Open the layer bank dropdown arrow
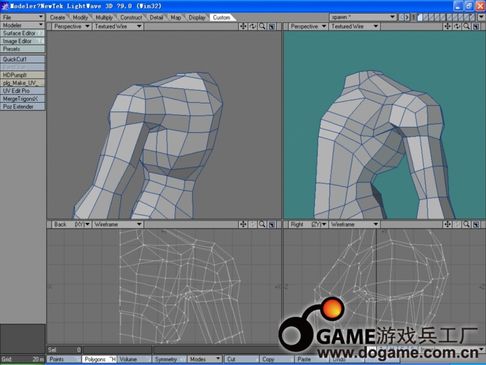 [481, 17]
